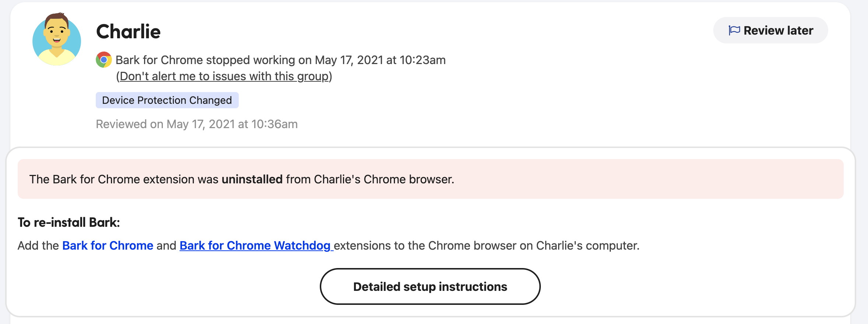The image size is (868, 324).
Task: Click the Reviewed on May 17 timestamp
Action: [197, 124]
